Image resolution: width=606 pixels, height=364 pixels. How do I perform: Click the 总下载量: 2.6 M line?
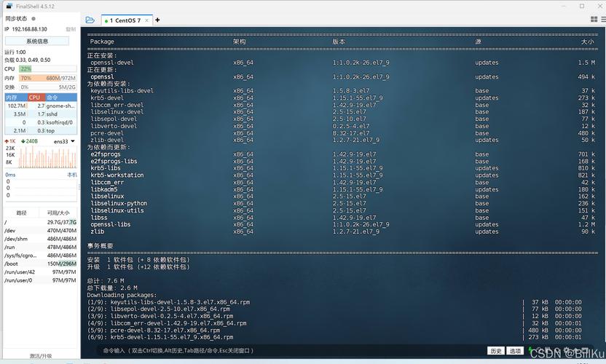point(112,288)
